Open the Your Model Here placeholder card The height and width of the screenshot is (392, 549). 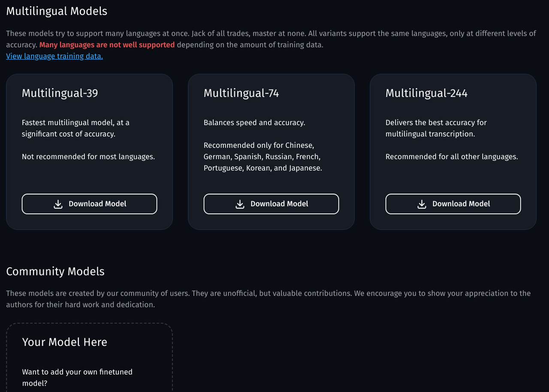tap(89, 358)
